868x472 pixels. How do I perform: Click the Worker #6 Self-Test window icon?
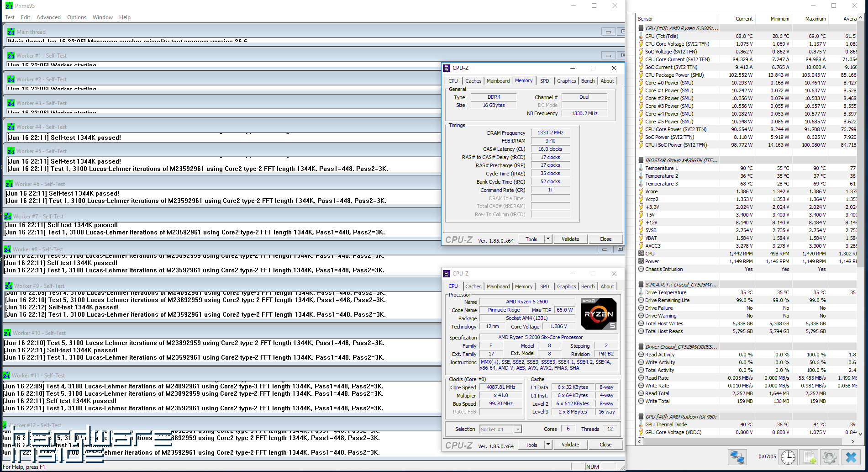(9, 184)
